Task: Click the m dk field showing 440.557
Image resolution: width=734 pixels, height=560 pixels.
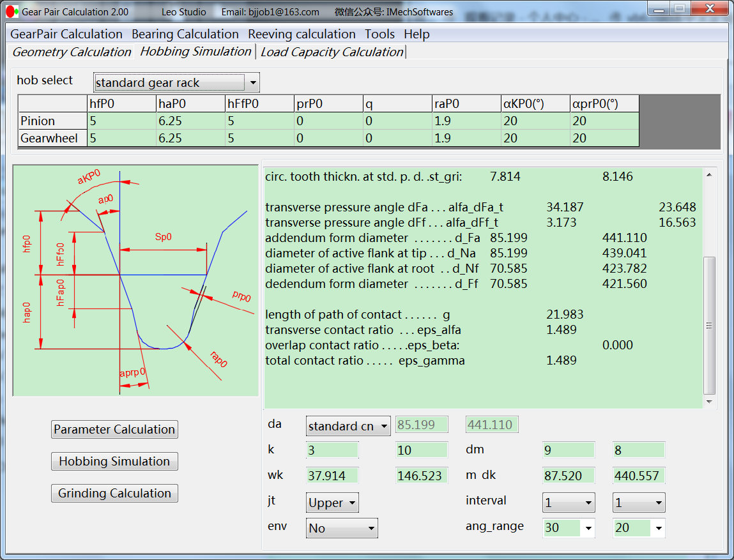Action: click(639, 476)
